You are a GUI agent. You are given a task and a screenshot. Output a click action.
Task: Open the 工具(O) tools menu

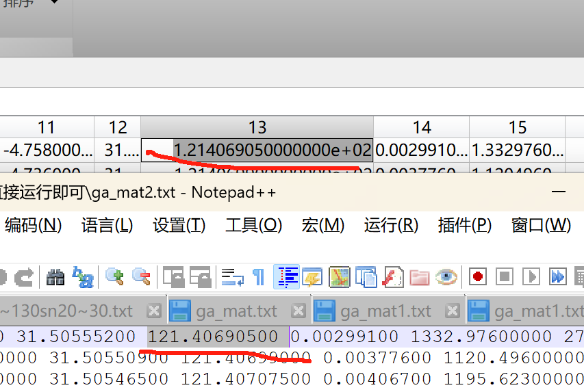coord(253,226)
